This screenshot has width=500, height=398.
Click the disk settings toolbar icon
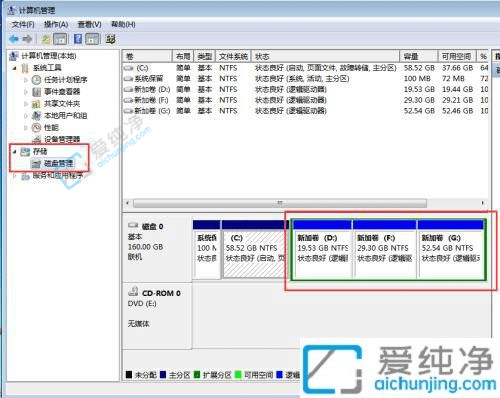(x=111, y=39)
